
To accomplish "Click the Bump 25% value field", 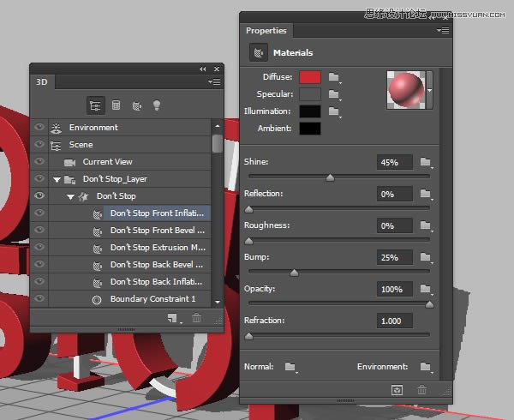I will point(395,257).
